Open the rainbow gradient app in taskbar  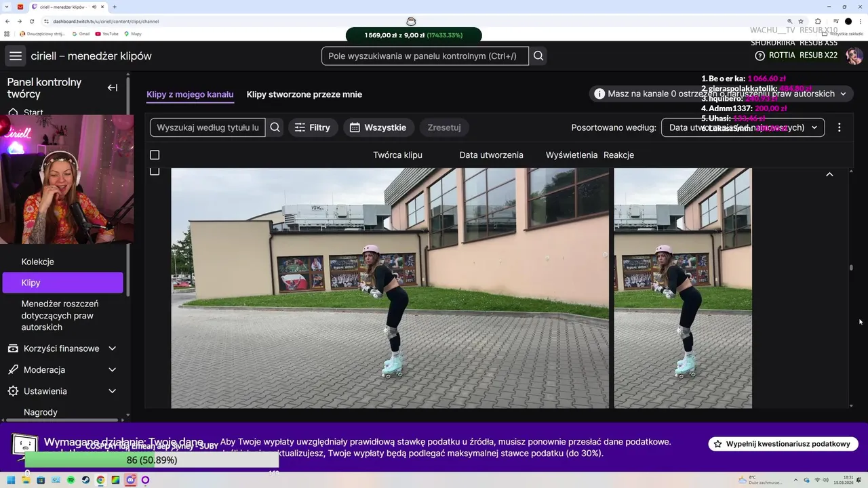coord(115,480)
